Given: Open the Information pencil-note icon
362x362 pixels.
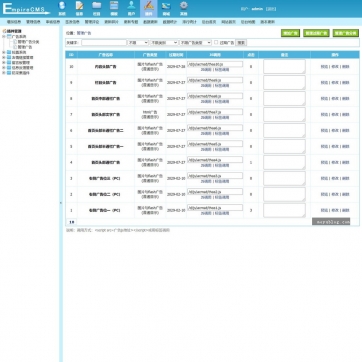Looking at the screenshot, I should (79, 8).
